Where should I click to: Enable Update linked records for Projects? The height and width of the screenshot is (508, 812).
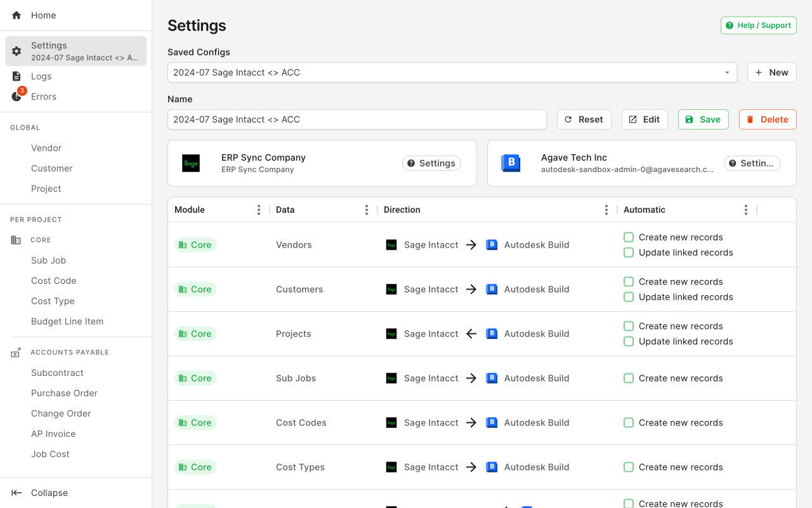point(629,341)
